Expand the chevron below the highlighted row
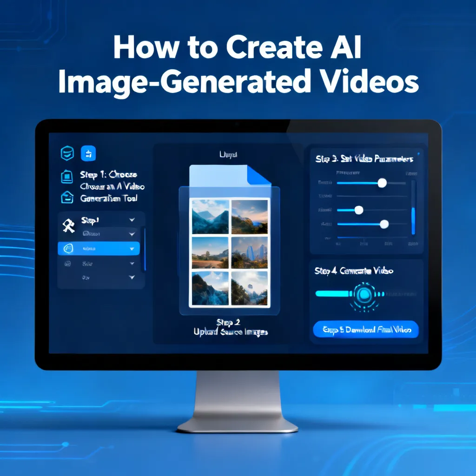Image resolution: width=476 pixels, height=476 pixels. [x=132, y=264]
